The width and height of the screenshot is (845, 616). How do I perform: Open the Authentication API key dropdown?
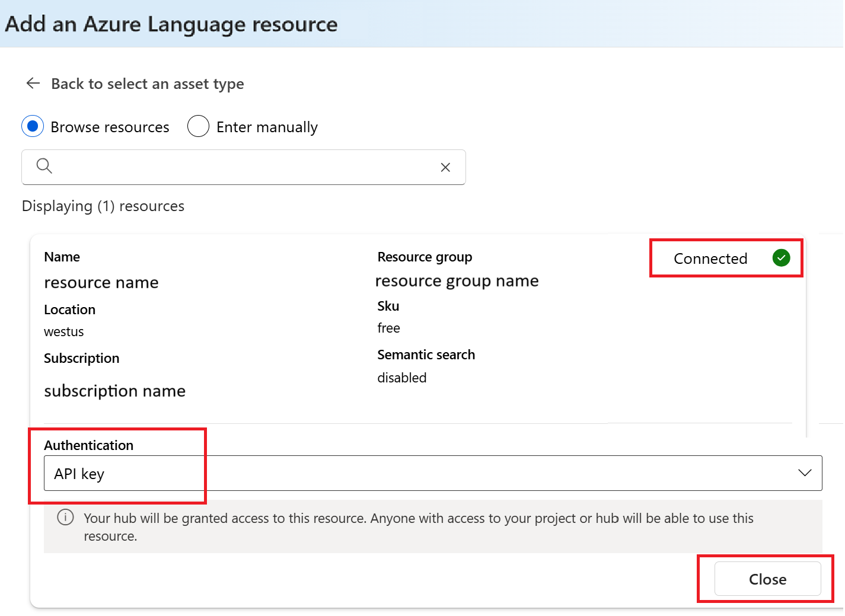tap(433, 473)
